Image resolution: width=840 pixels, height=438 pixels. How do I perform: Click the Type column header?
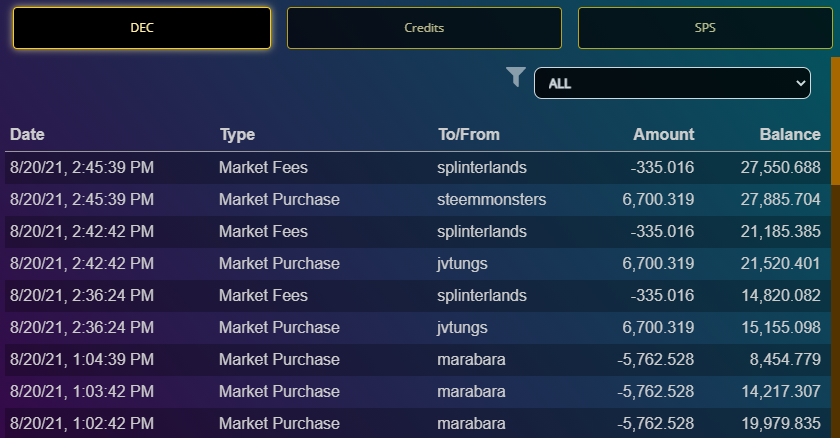tap(237, 134)
